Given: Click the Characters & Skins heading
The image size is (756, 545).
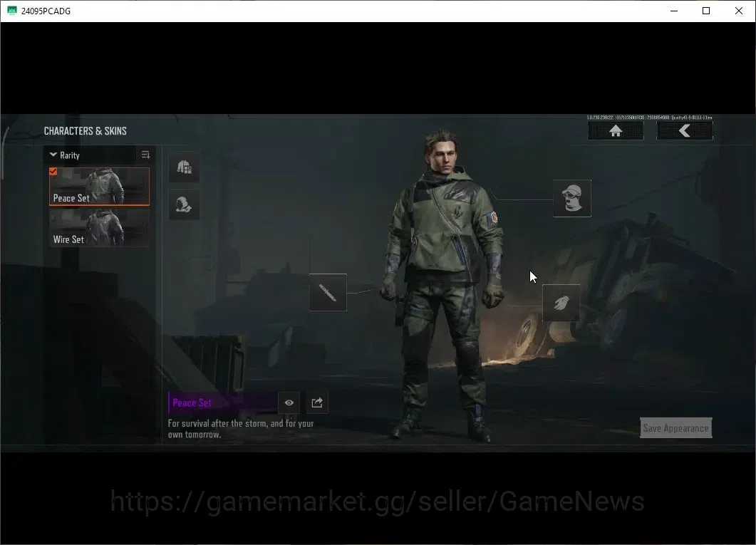Looking at the screenshot, I should 86,131.
